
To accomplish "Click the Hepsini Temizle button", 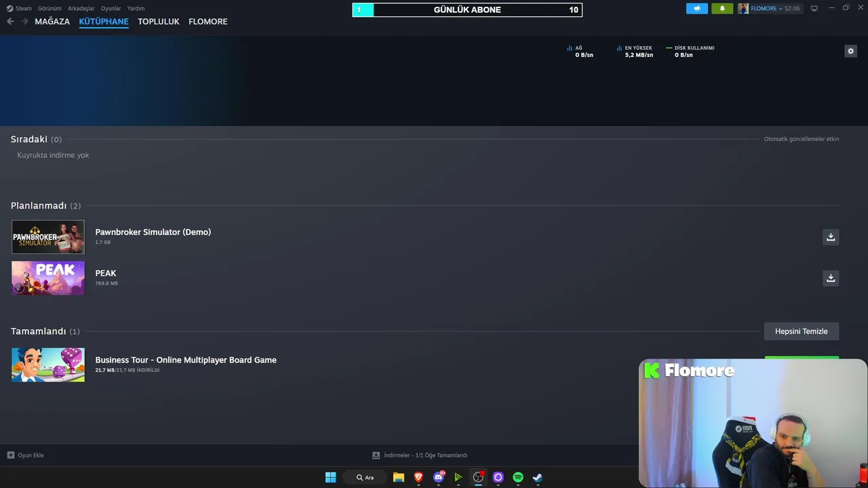I will tap(802, 331).
